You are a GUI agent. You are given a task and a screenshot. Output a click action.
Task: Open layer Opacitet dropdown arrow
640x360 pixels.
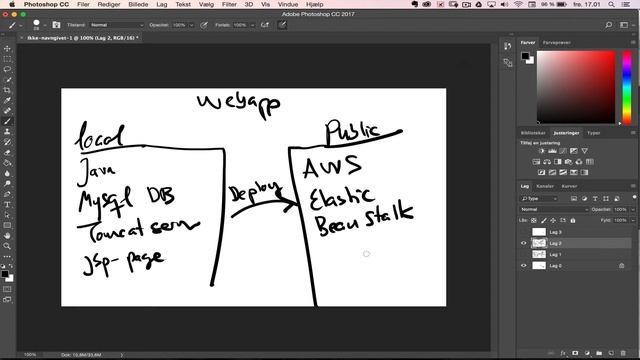click(x=633, y=209)
